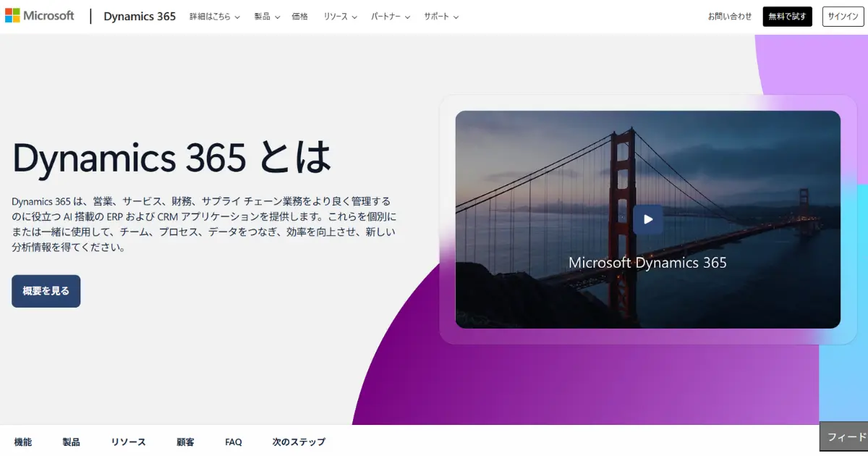868x456 pixels.
Task: Click the Microsoft logo
Action: point(40,15)
